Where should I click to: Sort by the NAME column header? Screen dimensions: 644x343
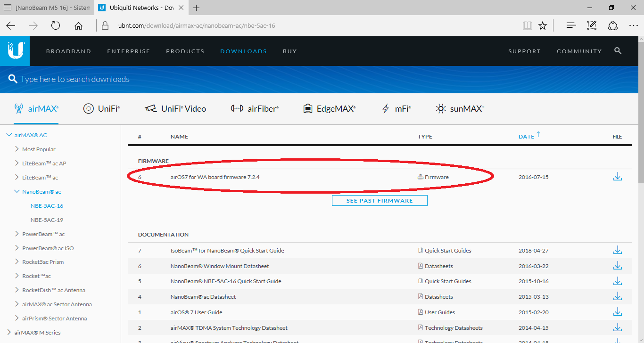pyautogui.click(x=179, y=137)
